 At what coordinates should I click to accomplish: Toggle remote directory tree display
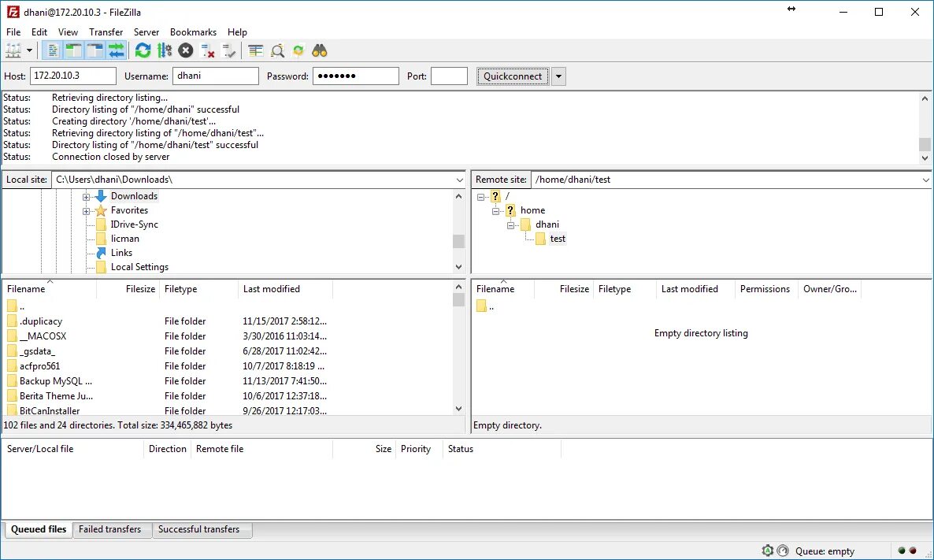pyautogui.click(x=95, y=50)
